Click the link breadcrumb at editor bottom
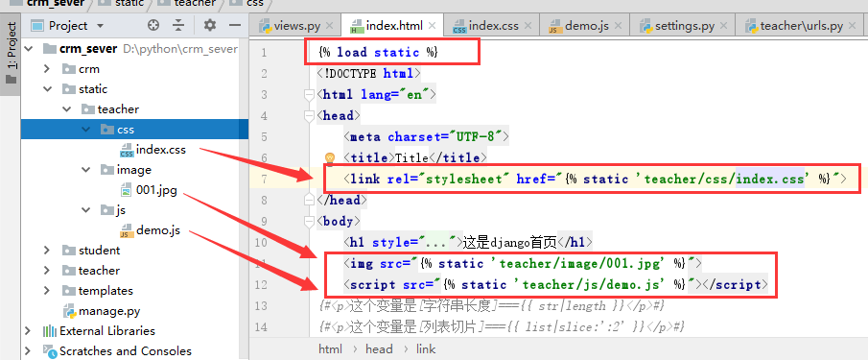The image size is (868, 360). 426,348
